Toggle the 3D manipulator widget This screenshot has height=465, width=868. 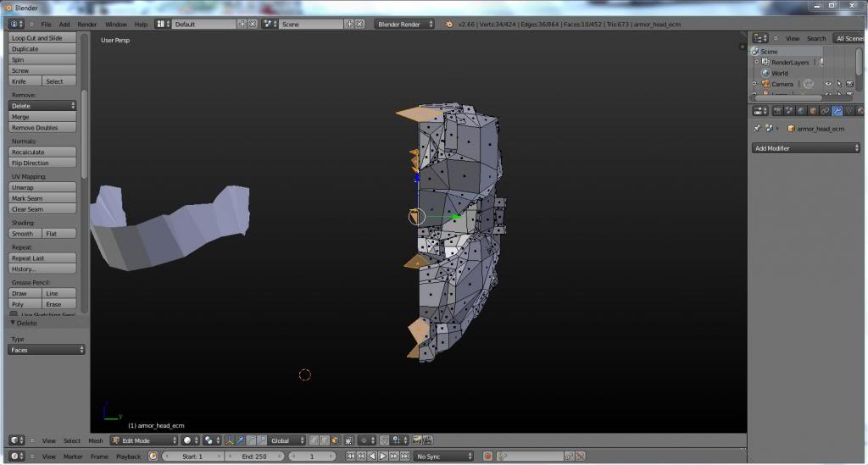[229, 440]
